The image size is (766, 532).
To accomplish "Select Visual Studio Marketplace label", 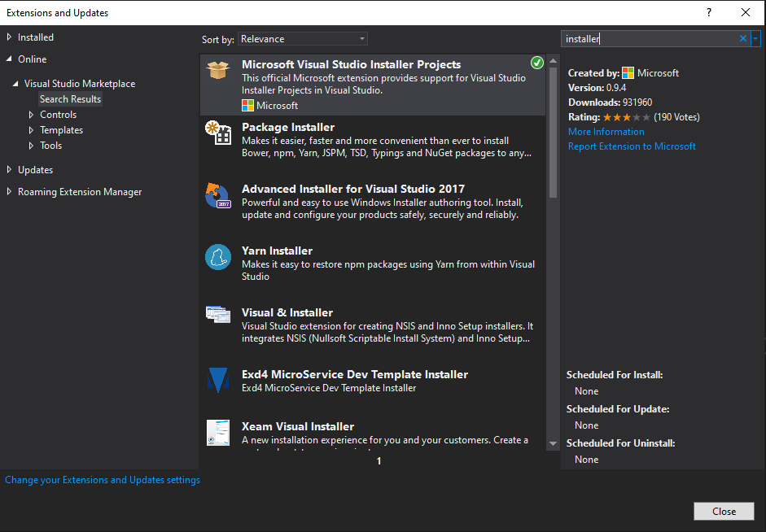I will click(80, 84).
